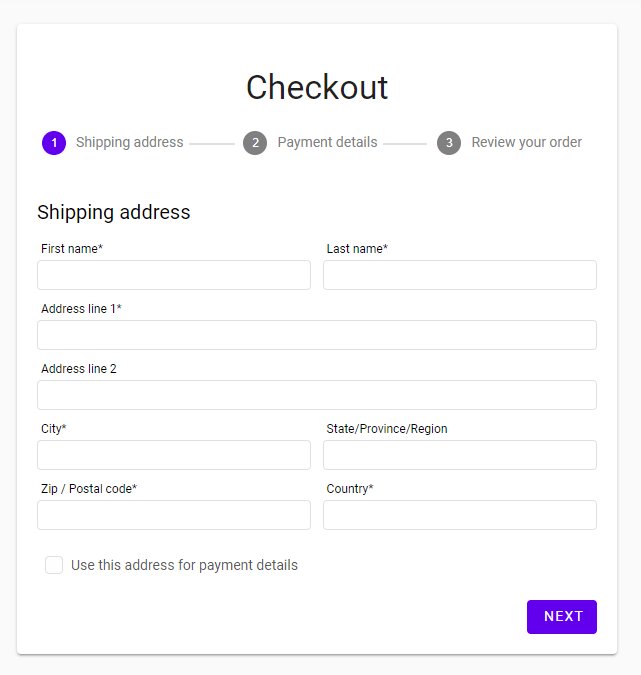Click the First name label
This screenshot has width=641, height=675.
point(72,249)
